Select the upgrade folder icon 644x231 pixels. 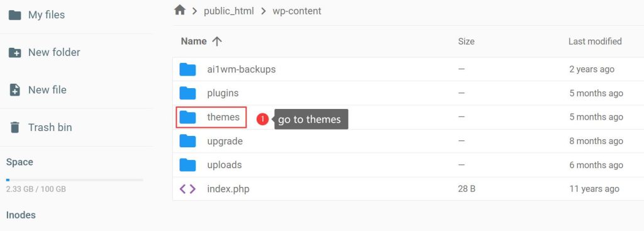[x=187, y=141]
